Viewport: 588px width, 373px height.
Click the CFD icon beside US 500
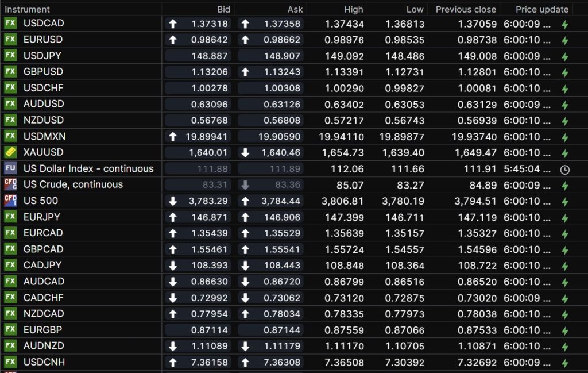point(10,201)
